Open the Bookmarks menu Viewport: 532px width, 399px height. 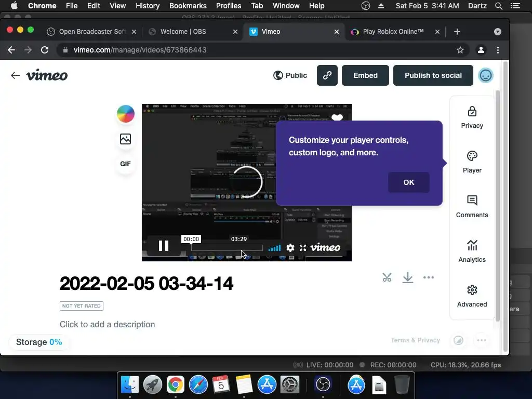click(x=188, y=6)
